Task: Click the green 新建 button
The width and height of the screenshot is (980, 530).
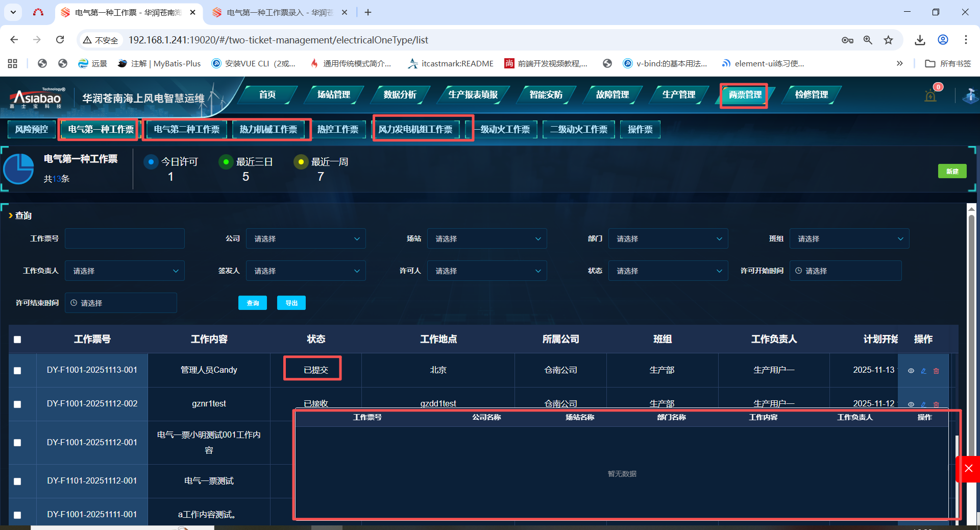Action: coord(952,171)
